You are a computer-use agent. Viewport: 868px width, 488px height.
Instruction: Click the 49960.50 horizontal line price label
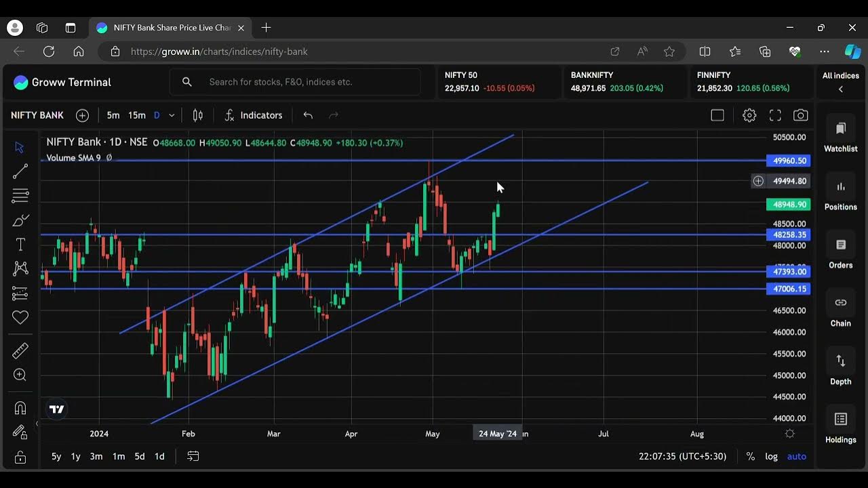tap(788, 161)
